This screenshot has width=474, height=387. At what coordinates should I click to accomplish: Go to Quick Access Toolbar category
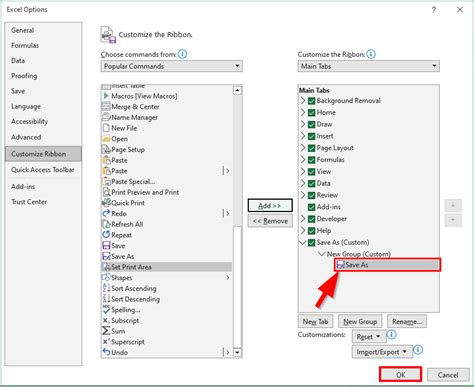[43, 170]
